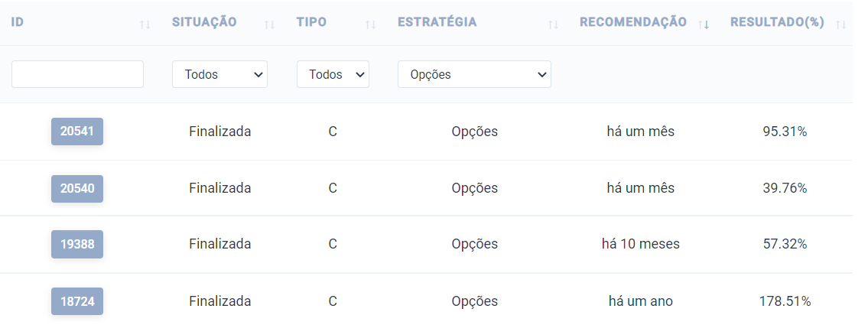This screenshot has width=868, height=325.
Task: Click the RECOMENDAÇÃO column header label
Action: [x=632, y=22]
